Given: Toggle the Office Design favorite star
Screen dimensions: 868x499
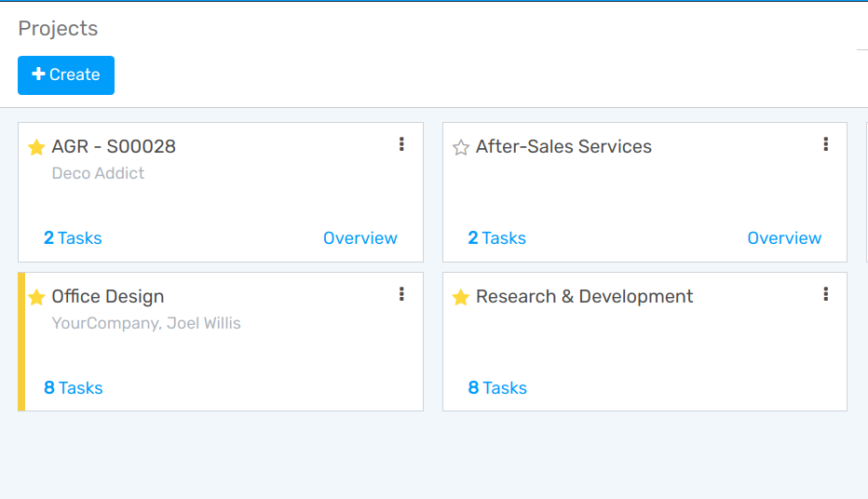Looking at the screenshot, I should coord(36,297).
